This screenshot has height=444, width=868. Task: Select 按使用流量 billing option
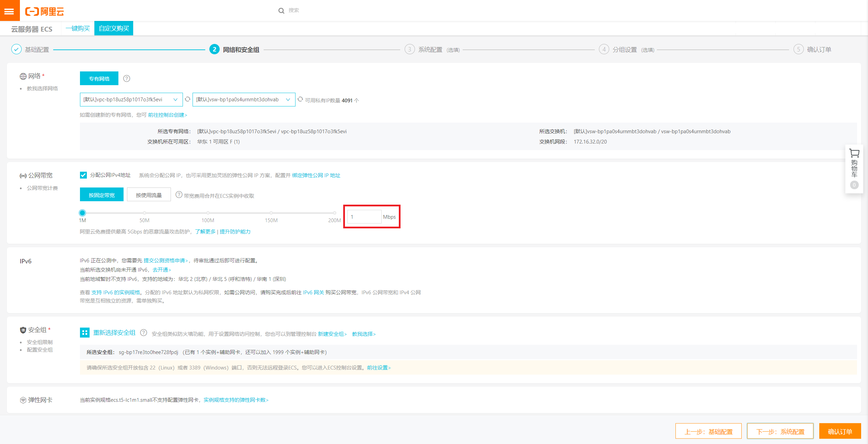pos(149,195)
